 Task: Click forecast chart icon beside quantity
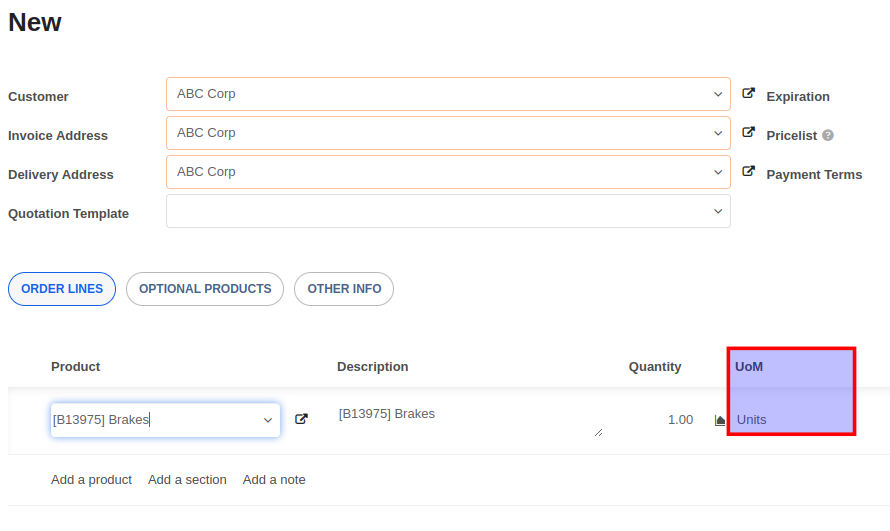(720, 420)
